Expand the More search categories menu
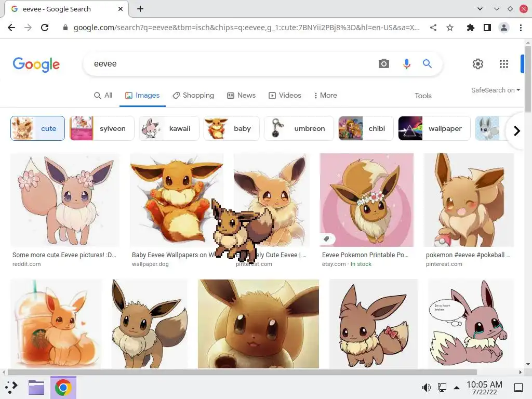This screenshot has height=399, width=532. tap(325, 96)
